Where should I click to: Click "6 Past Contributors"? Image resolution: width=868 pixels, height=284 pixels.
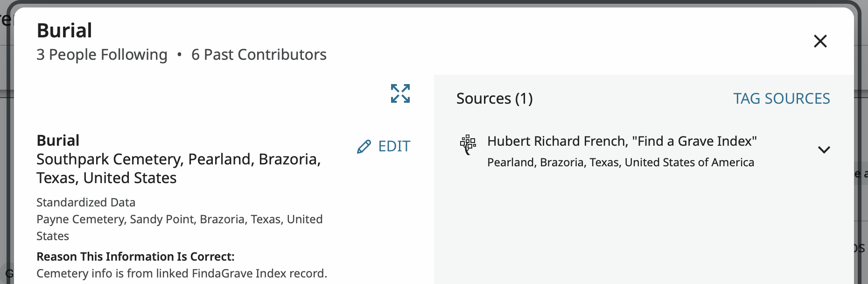click(x=259, y=55)
